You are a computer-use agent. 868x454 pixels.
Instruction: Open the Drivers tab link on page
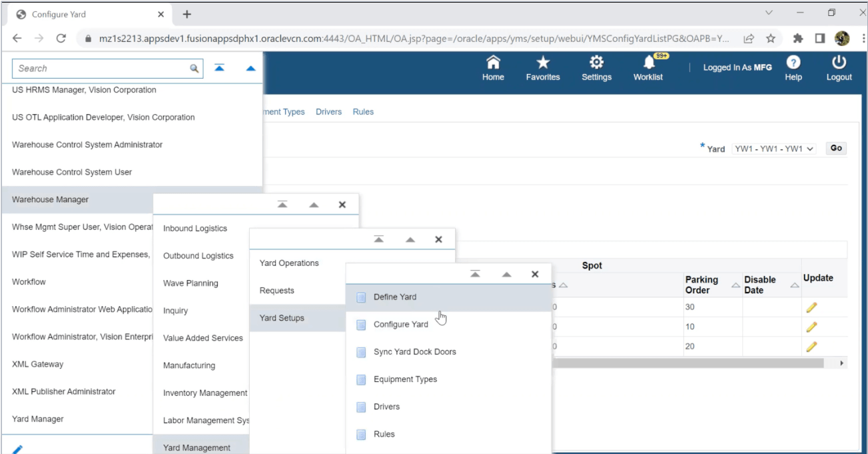[328, 112]
